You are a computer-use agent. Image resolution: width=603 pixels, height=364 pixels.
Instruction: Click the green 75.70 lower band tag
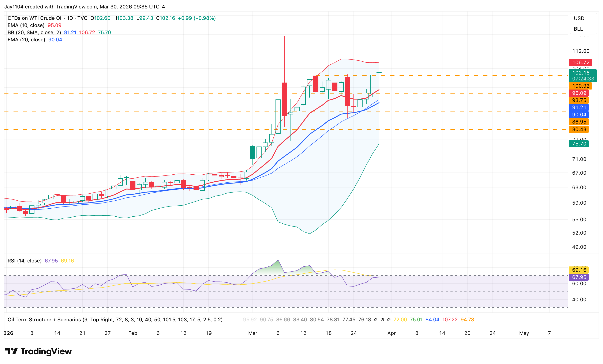tap(579, 144)
